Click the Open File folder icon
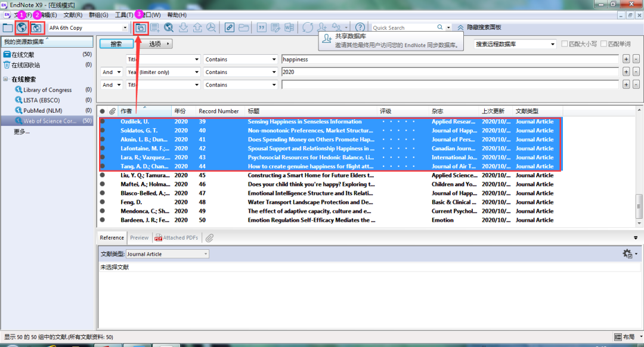Screen dimensions: 644x347 click(243, 27)
